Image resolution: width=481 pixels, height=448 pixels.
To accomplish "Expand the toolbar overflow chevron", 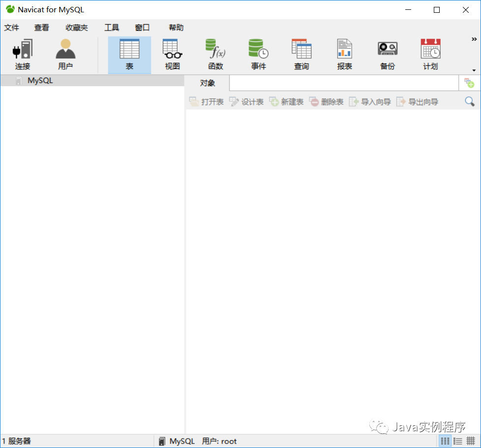I will pos(474,39).
